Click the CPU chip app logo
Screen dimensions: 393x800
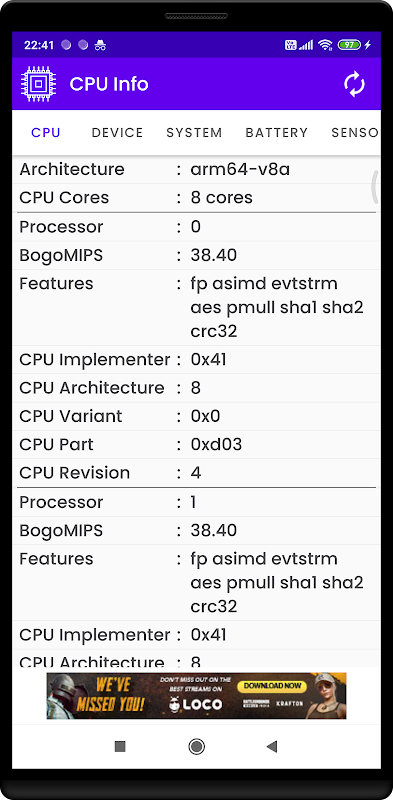click(x=39, y=84)
